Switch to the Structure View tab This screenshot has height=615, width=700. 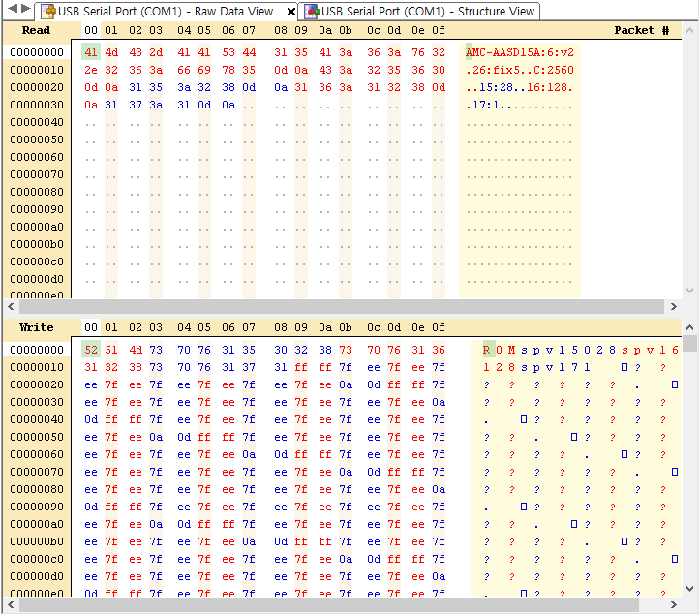tap(426, 12)
